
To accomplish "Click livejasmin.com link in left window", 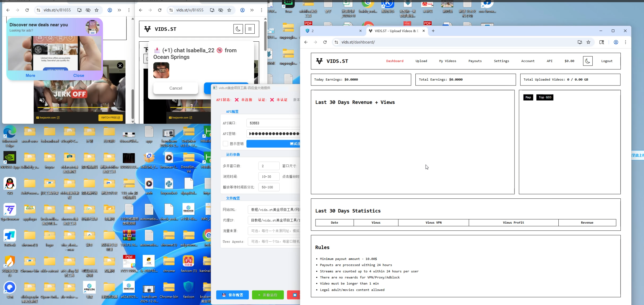I will click(48, 118).
